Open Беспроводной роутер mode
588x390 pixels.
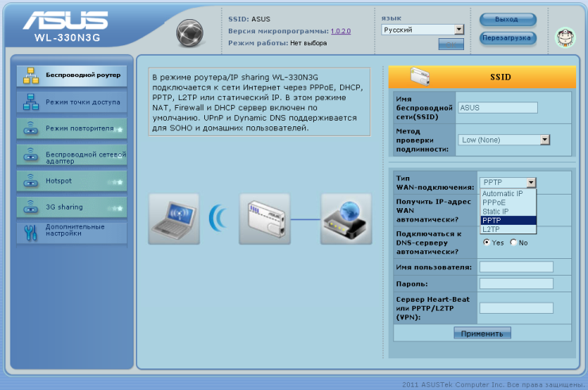click(72, 75)
